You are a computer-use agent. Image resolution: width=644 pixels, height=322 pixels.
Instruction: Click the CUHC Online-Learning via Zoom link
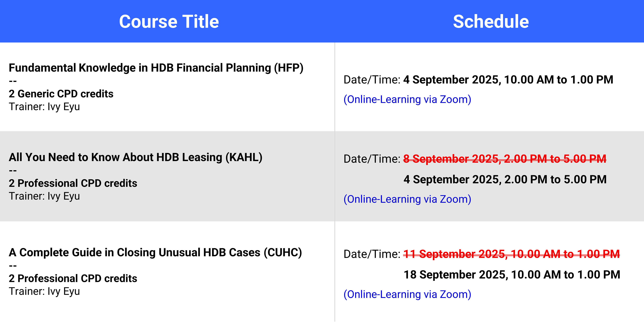pyautogui.click(x=407, y=294)
